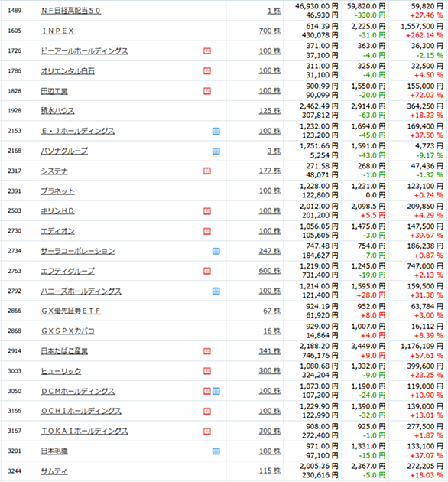The width and height of the screenshot is (448, 482).
Task: Select the +262.14 % gain for INPEX
Action: click(x=424, y=35)
